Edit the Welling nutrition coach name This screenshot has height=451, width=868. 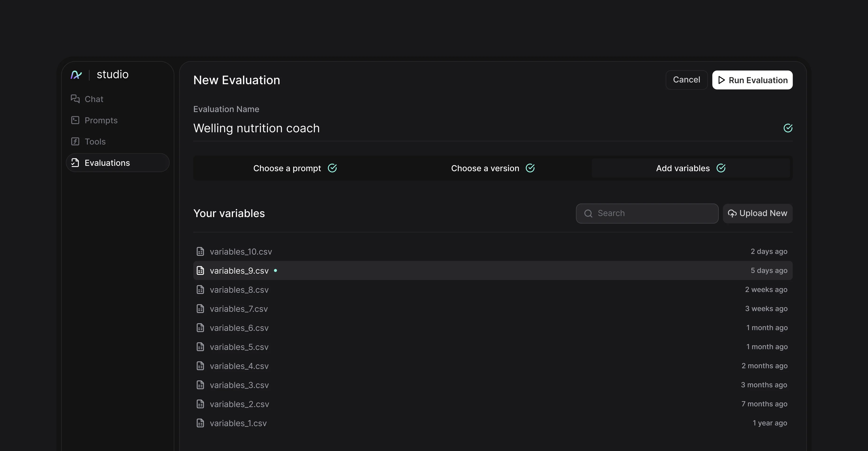[x=256, y=128]
